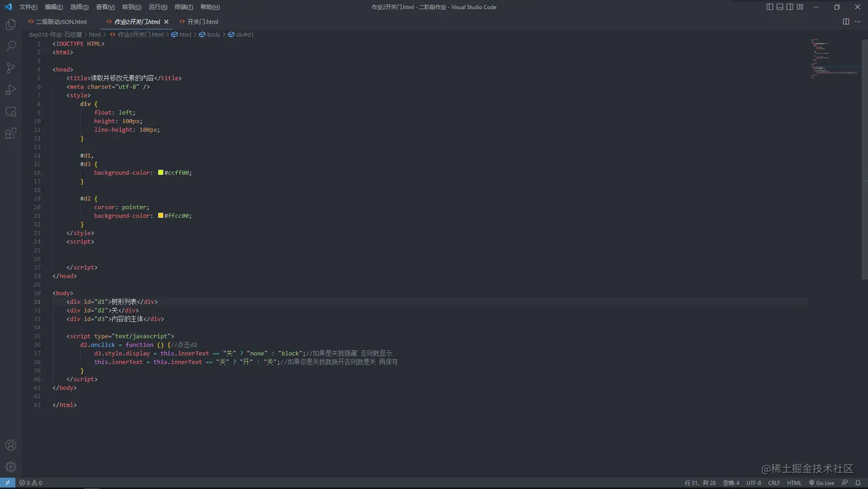Image resolution: width=868 pixels, height=489 pixels.
Task: Place cursor on d2.onclick in code
Action: [x=98, y=345]
